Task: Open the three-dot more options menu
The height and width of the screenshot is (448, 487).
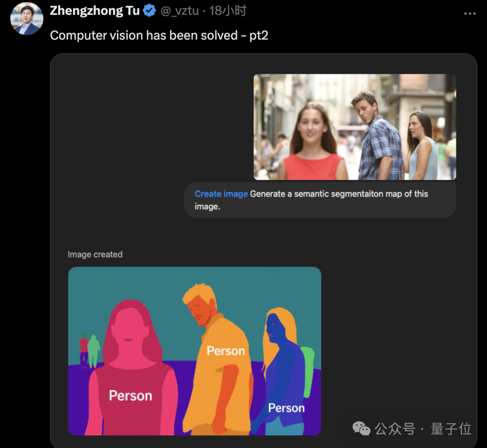Action: point(469,14)
